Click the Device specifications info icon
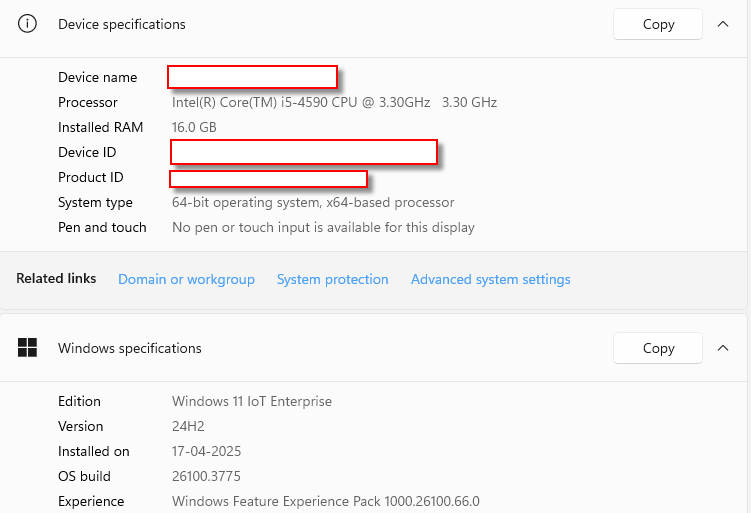 pyautogui.click(x=27, y=23)
